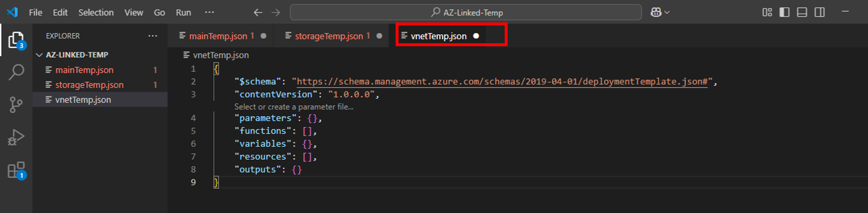Image resolution: width=868 pixels, height=213 pixels.
Task: Toggle the bottom panel visibility
Action: [x=802, y=12]
